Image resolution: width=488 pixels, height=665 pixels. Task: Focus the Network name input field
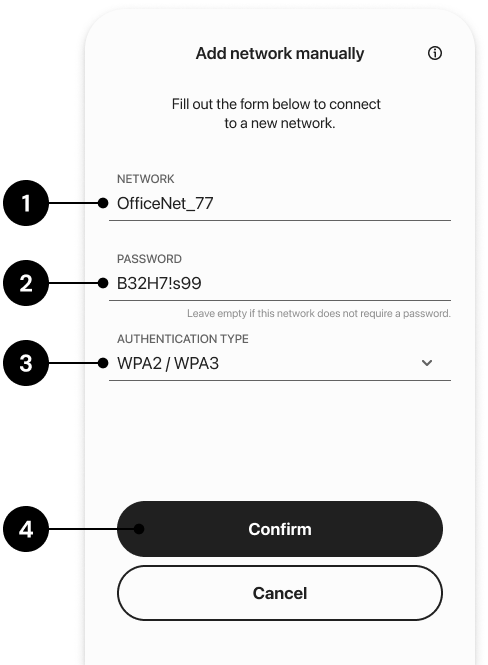pos(280,204)
